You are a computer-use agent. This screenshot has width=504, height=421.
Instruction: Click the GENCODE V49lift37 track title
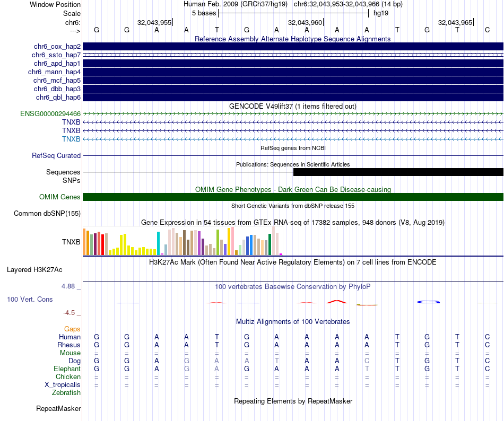tap(292, 106)
